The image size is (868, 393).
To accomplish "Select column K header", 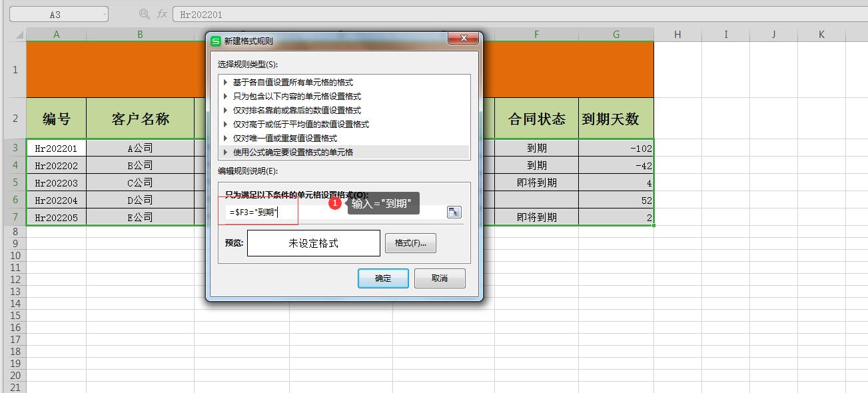I will coord(821,35).
